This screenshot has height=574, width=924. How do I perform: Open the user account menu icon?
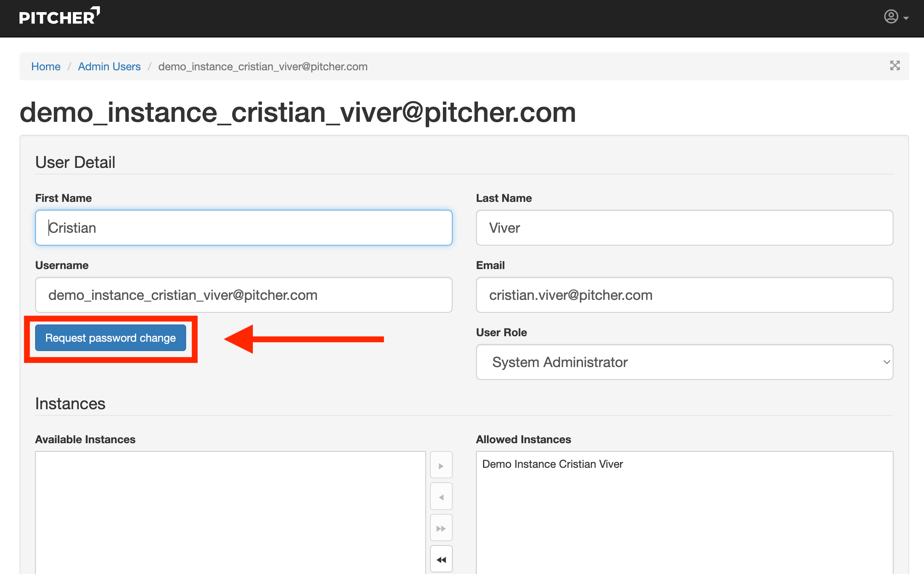tap(891, 17)
